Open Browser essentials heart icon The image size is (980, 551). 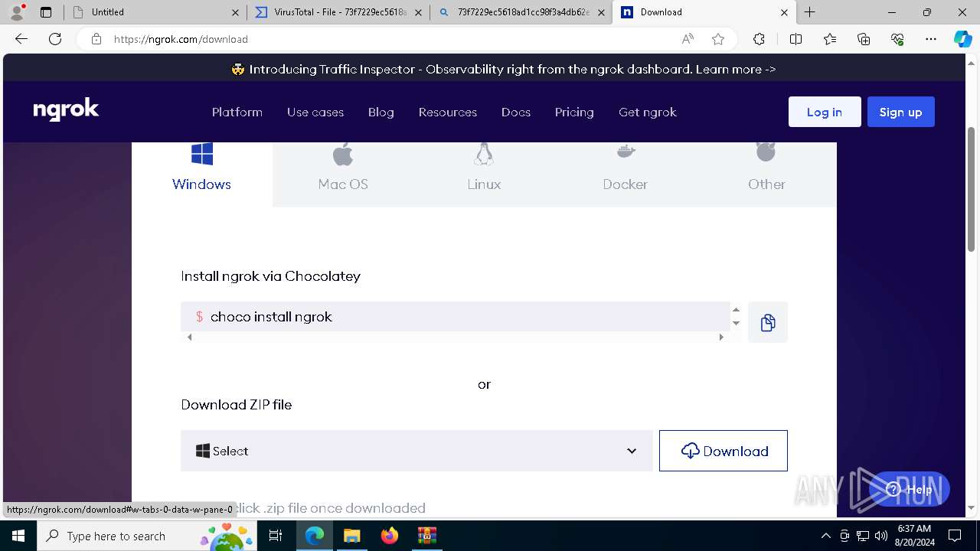coord(897,39)
